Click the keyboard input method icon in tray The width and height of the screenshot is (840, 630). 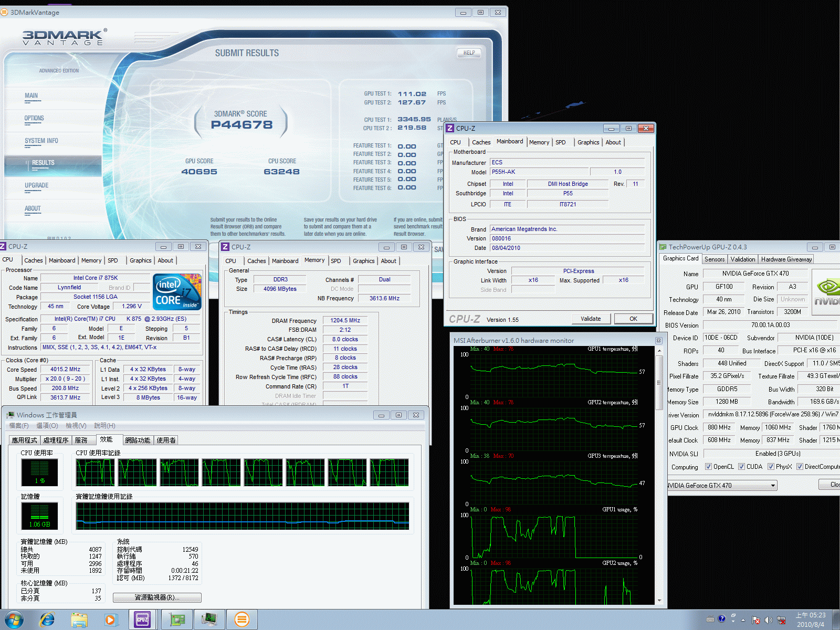(710, 619)
